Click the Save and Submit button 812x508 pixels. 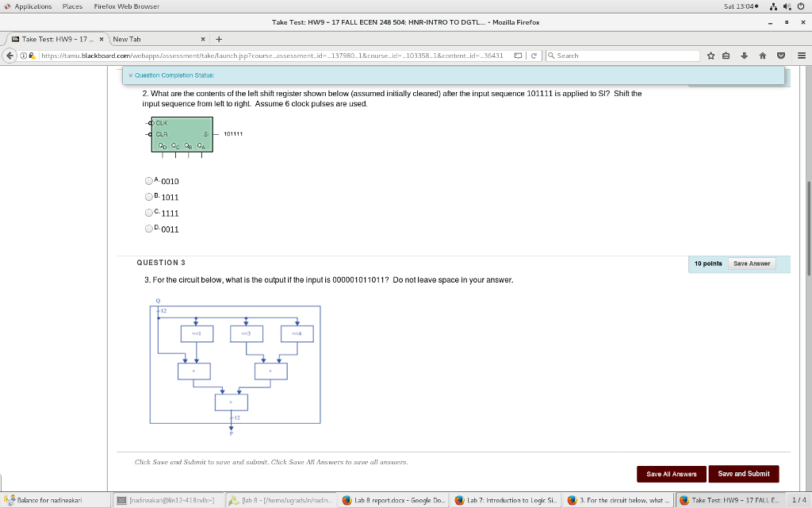click(743, 473)
